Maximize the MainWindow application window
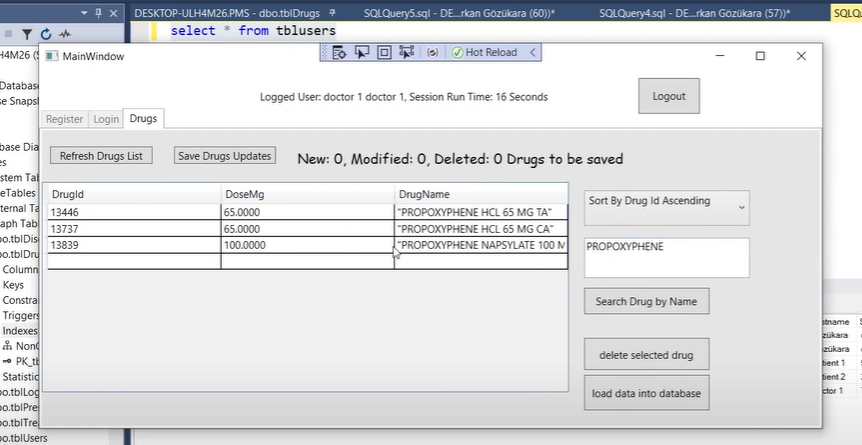The width and height of the screenshot is (862, 445). click(760, 56)
